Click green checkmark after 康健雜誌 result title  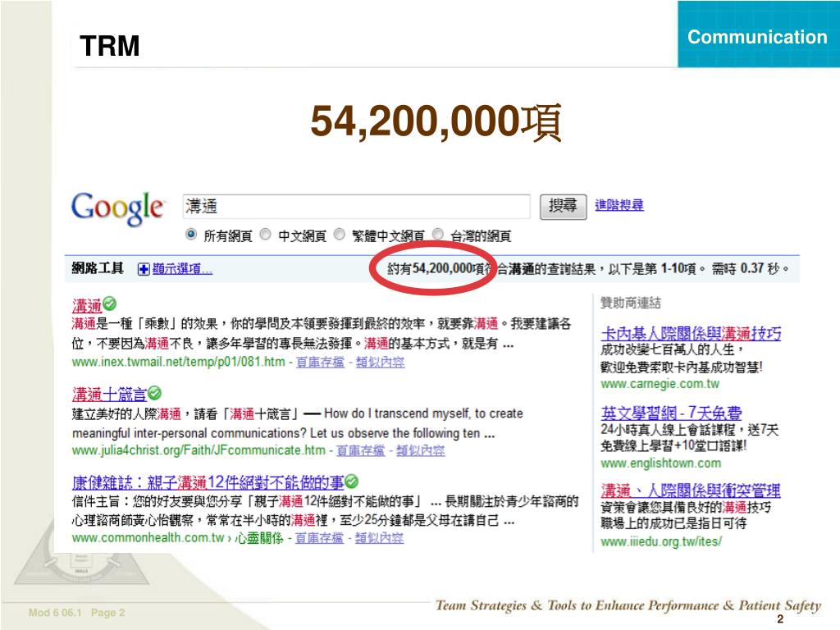(352, 482)
